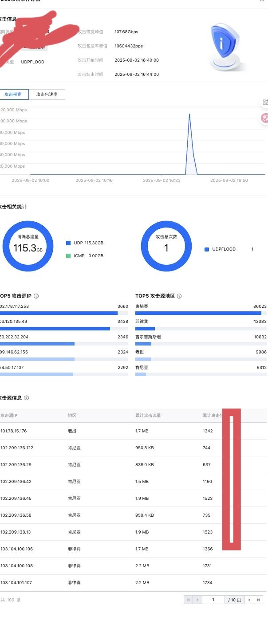Switch to 攻击带宽 tab
This screenshot has height=644, width=268.
tap(13, 94)
